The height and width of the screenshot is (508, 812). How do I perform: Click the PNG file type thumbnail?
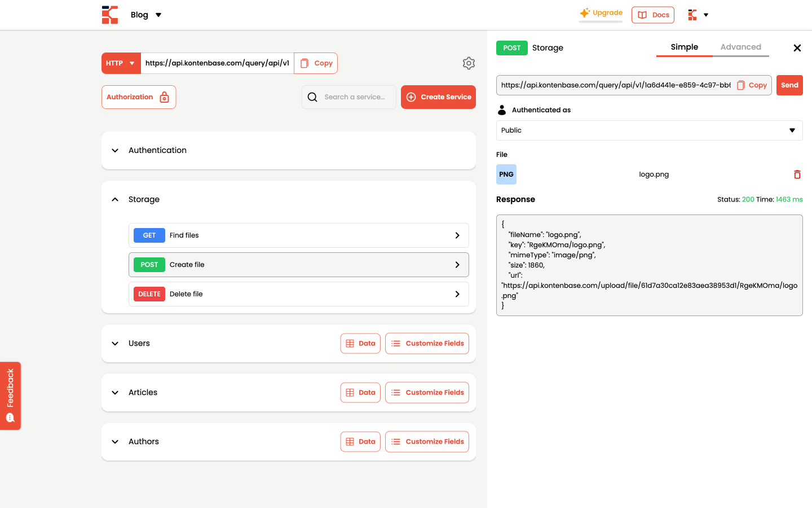[506, 174]
